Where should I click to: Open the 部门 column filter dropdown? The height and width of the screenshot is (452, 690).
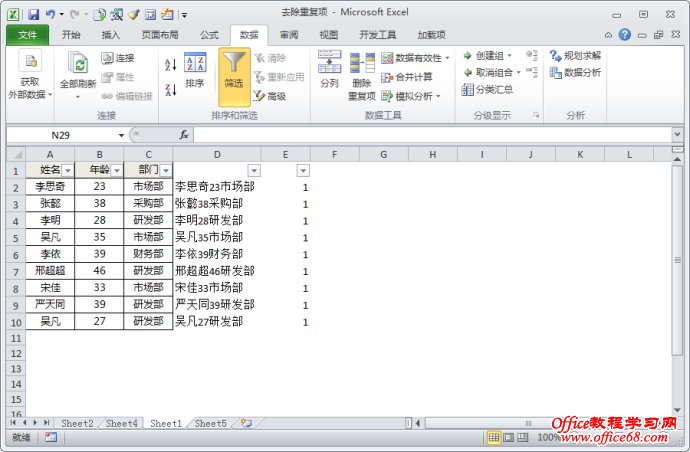pos(166,170)
